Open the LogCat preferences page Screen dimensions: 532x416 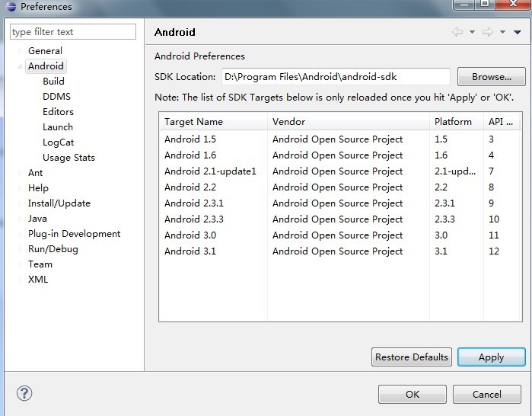59,142
